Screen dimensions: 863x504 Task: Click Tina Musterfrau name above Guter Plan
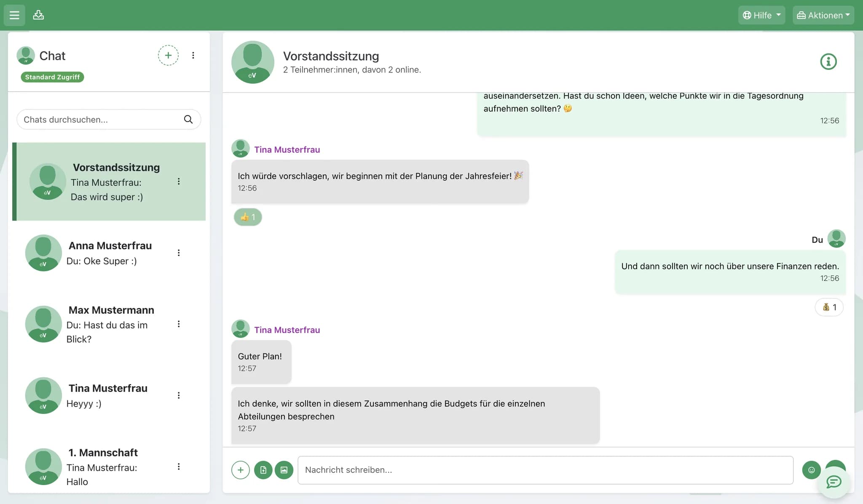[287, 330]
